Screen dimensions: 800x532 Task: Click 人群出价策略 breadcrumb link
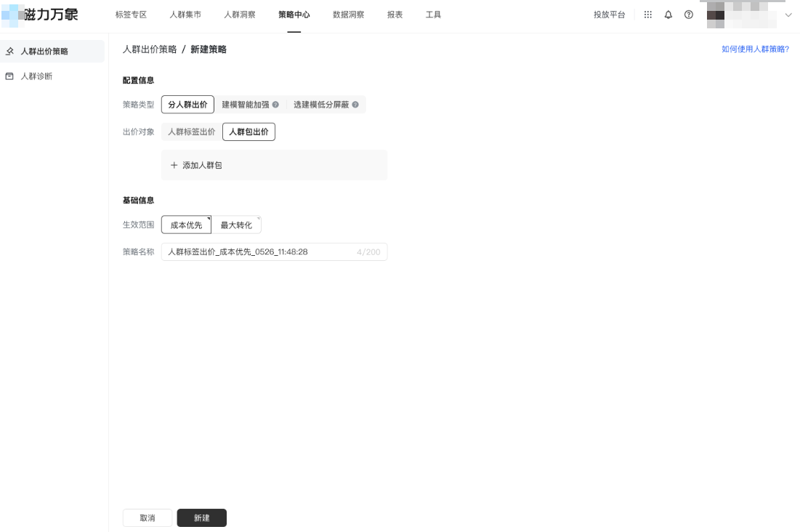(150, 49)
